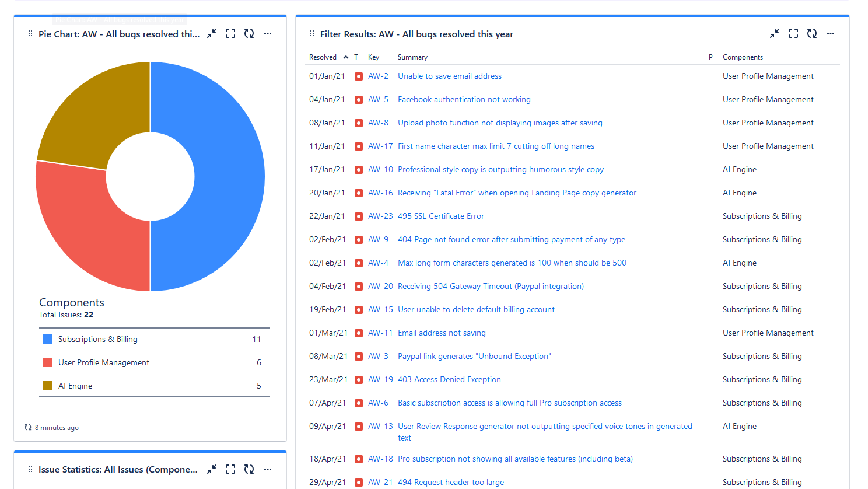
Task: Open 'Upload photo function not displaying images' issue
Action: pos(500,123)
